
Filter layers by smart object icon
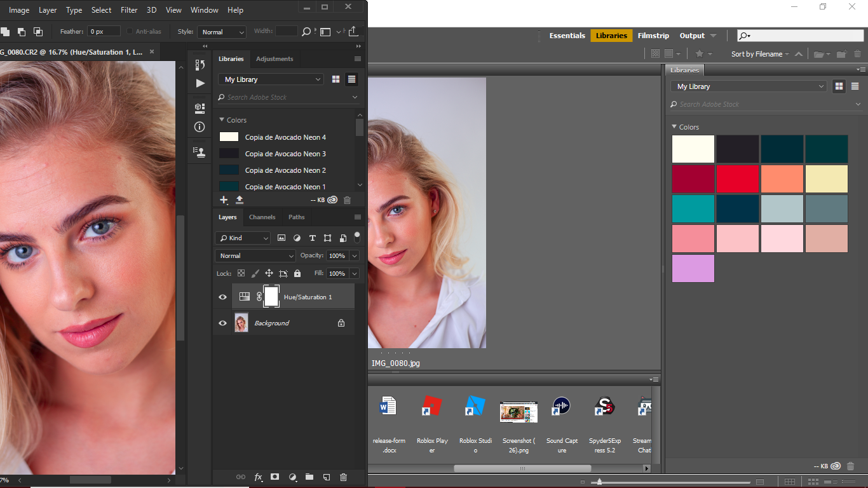343,238
